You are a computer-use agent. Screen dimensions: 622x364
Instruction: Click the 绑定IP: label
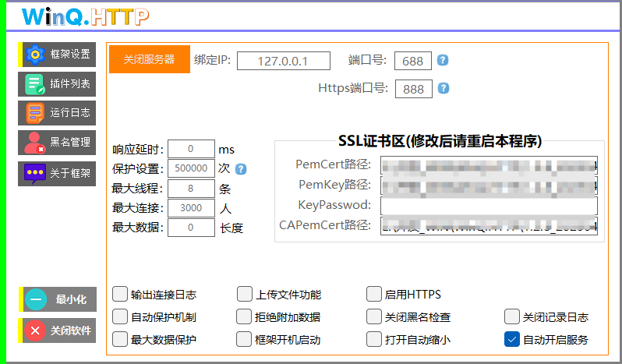coord(212,60)
